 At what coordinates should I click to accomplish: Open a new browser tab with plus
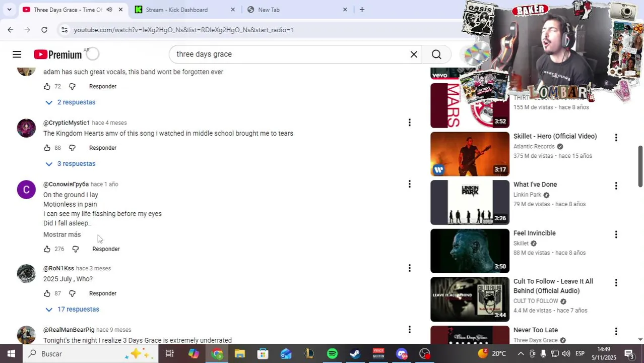[362, 10]
